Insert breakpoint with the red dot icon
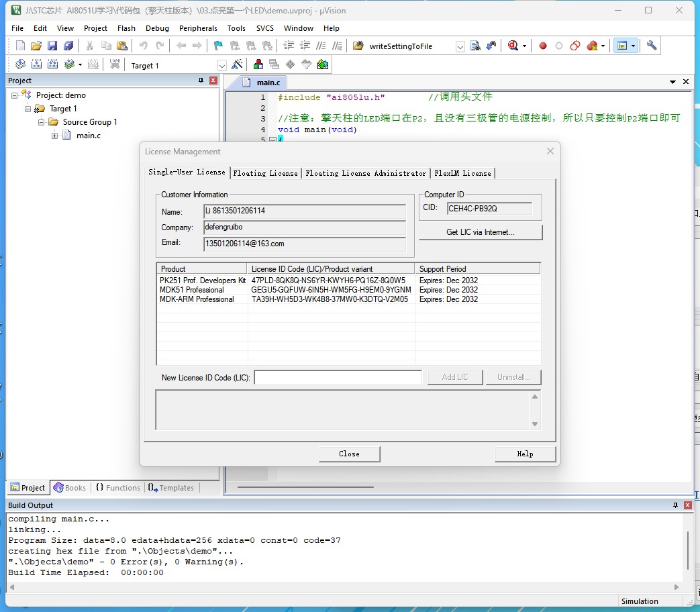 [x=543, y=46]
